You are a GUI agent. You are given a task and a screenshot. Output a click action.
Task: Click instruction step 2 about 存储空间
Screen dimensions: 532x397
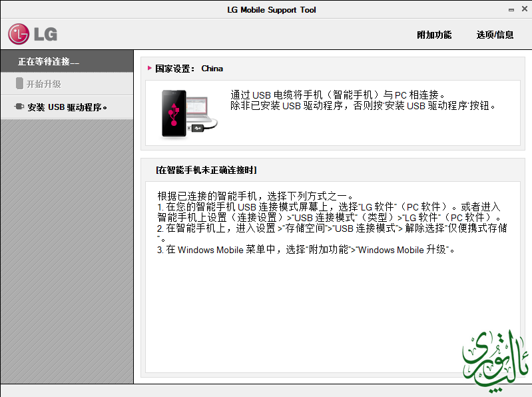(332, 233)
